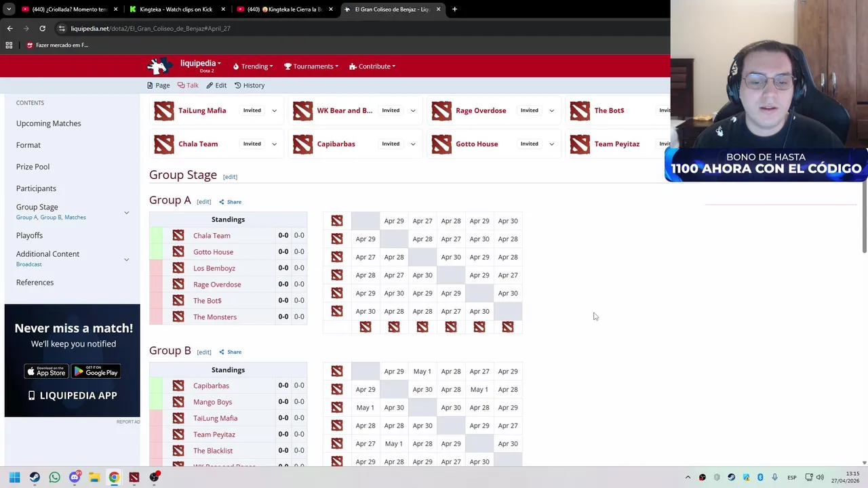Viewport: 868px width, 488px height.
Task: Open the Page tab
Action: [159, 85]
